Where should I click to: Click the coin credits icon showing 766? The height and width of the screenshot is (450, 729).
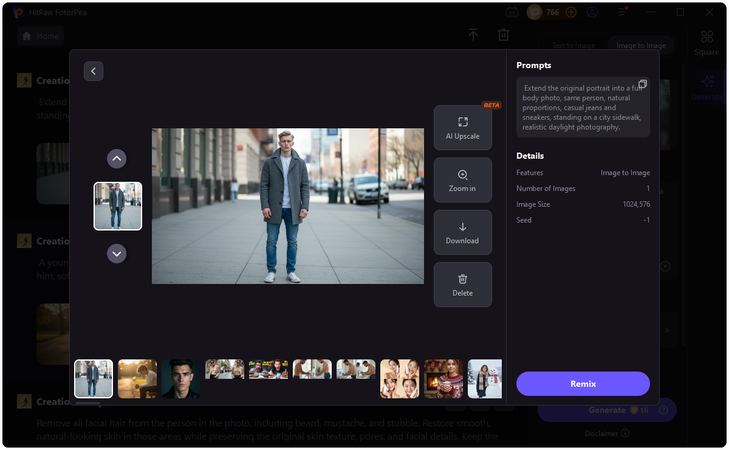[534, 12]
